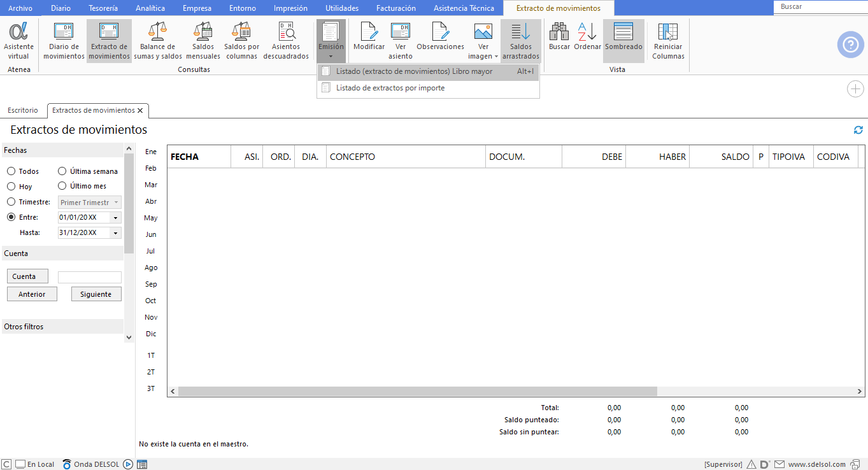Viewport: 868px width, 470px height.
Task: Click the mail envelope status icon
Action: click(779, 464)
